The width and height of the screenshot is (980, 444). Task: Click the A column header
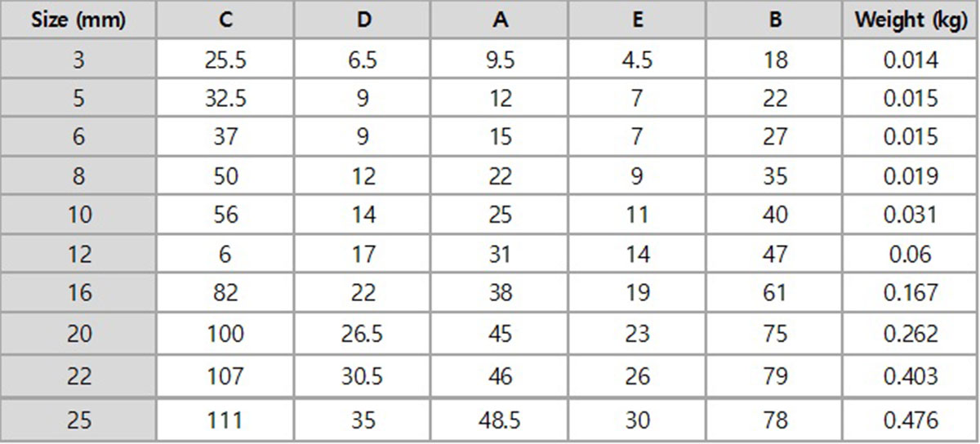501,20
